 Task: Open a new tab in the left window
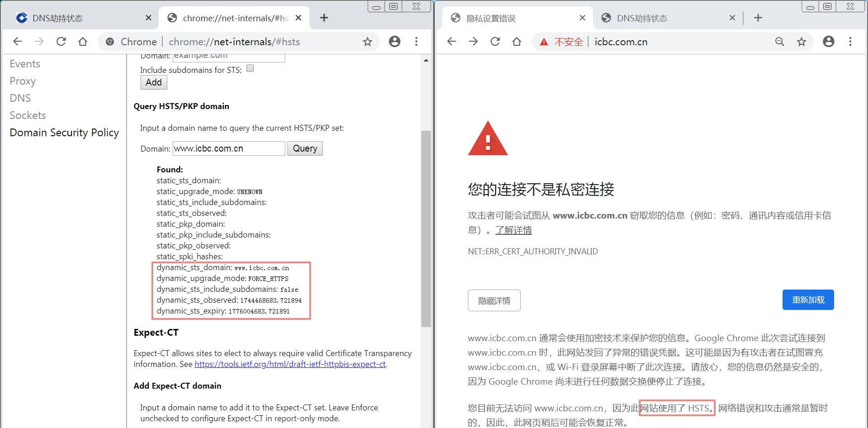point(324,18)
